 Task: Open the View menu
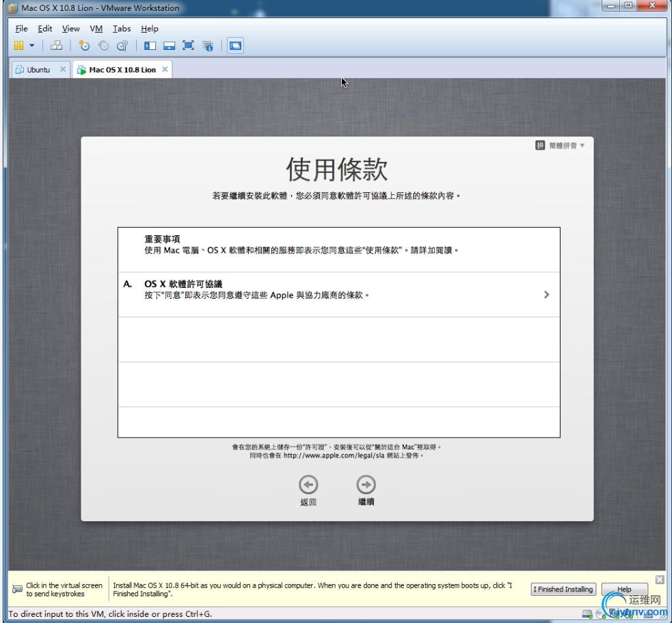(70, 29)
